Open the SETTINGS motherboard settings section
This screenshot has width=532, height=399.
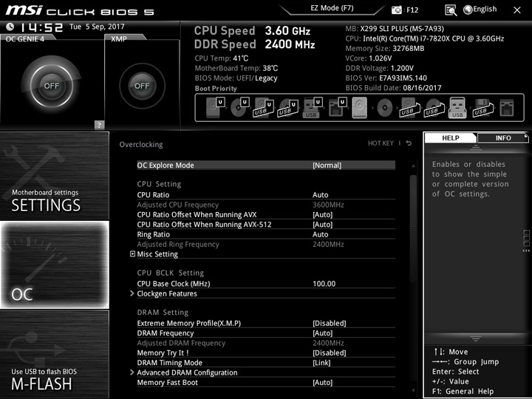tap(54, 176)
